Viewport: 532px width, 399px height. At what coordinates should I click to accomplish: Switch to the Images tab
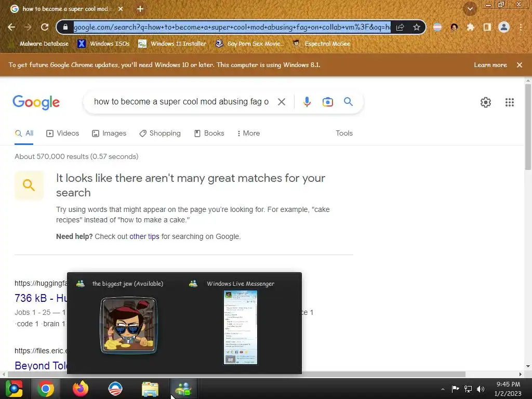click(x=109, y=134)
